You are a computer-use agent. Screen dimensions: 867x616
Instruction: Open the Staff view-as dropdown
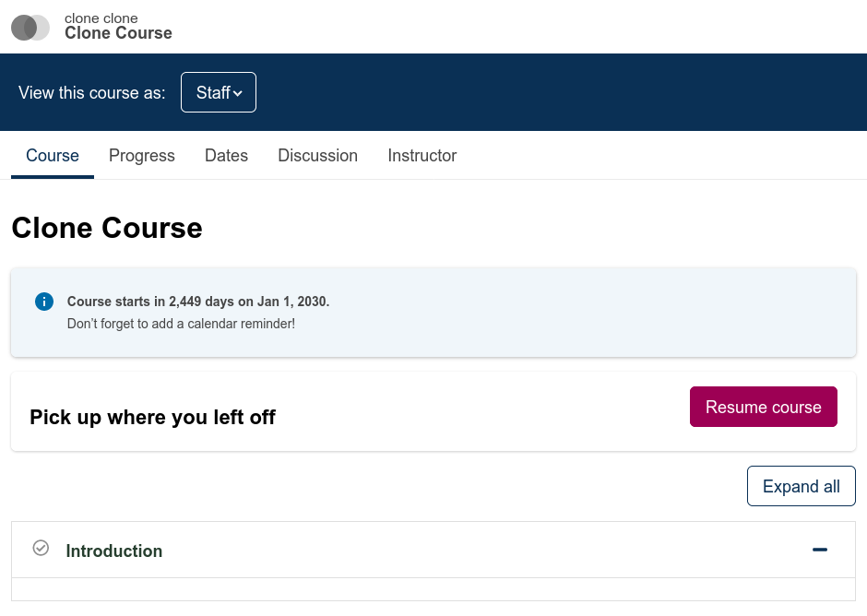click(219, 92)
